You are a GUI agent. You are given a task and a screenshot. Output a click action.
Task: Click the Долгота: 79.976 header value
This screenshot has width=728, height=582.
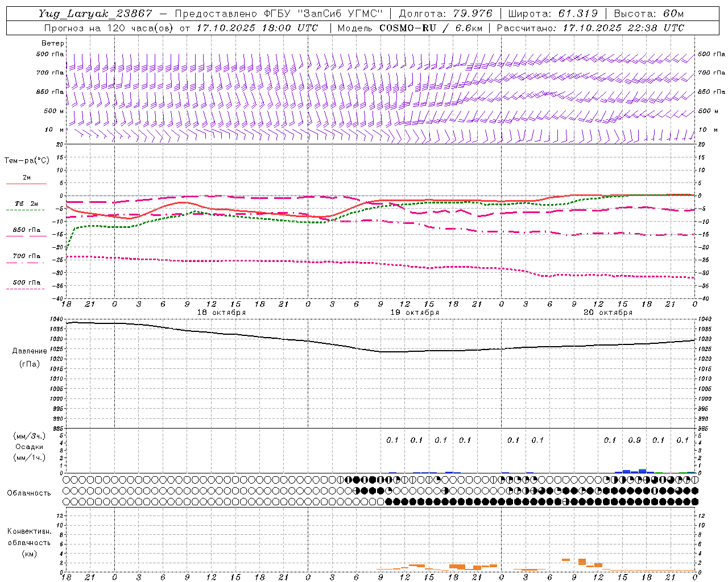tap(445, 14)
